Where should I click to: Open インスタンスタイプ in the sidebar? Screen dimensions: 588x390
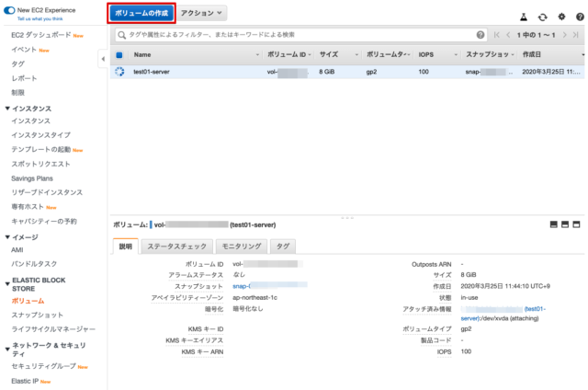[40, 135]
